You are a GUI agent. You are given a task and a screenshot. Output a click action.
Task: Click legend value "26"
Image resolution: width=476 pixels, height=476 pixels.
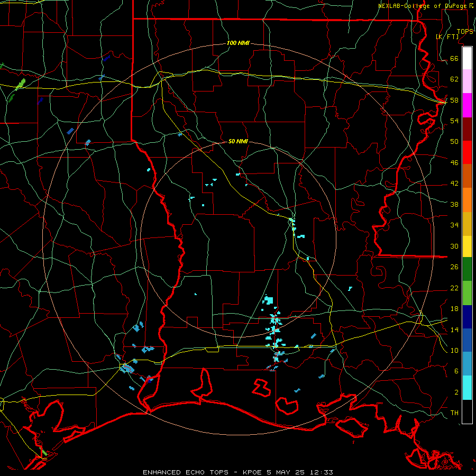click(x=454, y=267)
